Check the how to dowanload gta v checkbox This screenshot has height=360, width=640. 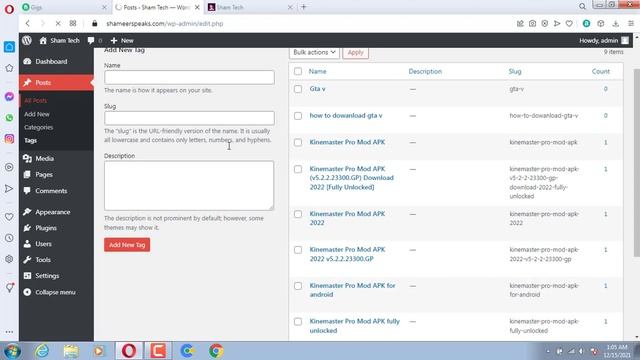[x=298, y=116]
